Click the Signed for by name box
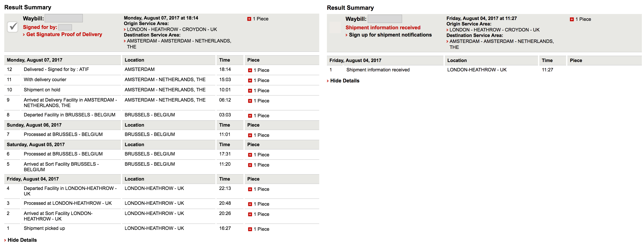644x246 pixels. tap(65, 27)
